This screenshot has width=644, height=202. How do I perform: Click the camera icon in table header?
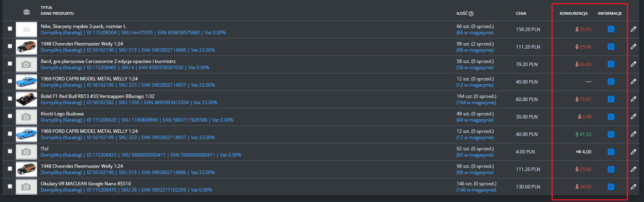pyautogui.click(x=26, y=12)
